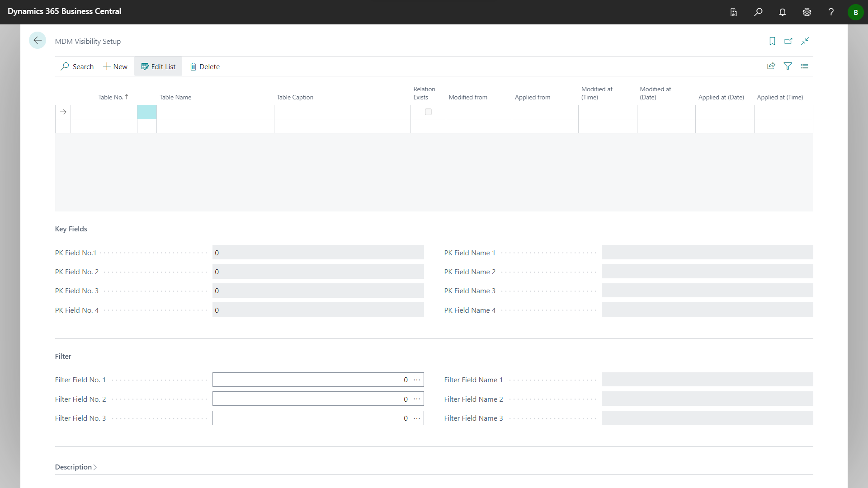Open the Applied at (Date) column header
This screenshot has height=488, width=868.
(x=721, y=97)
